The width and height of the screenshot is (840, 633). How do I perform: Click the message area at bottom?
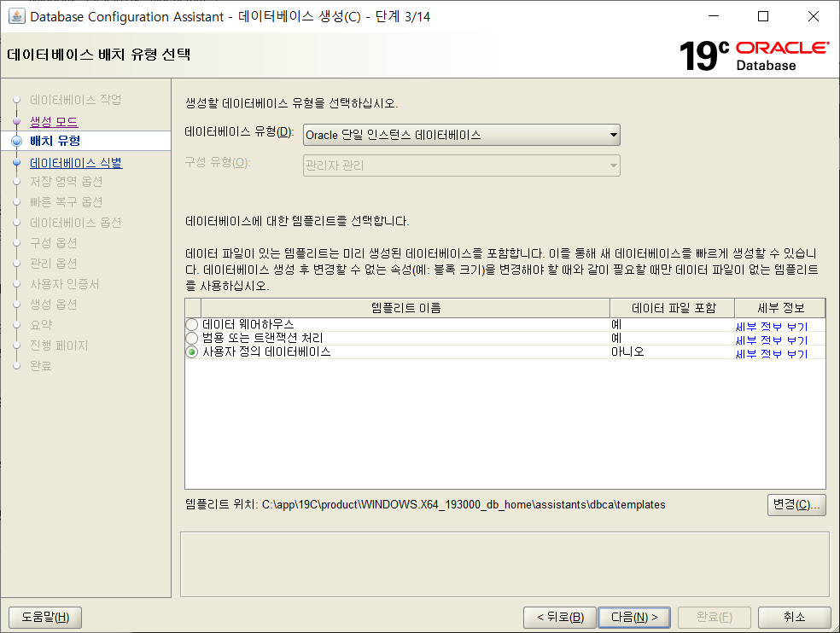click(x=505, y=565)
